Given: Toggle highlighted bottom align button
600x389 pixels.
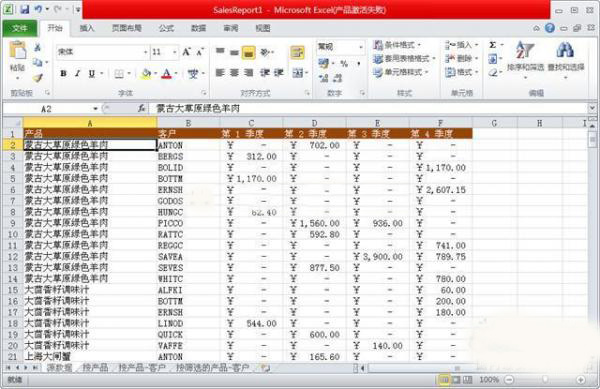Looking at the screenshot, I should (248, 52).
